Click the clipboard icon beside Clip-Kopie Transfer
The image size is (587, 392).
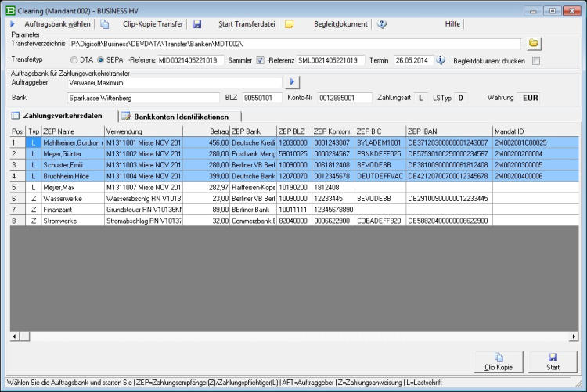pos(105,24)
